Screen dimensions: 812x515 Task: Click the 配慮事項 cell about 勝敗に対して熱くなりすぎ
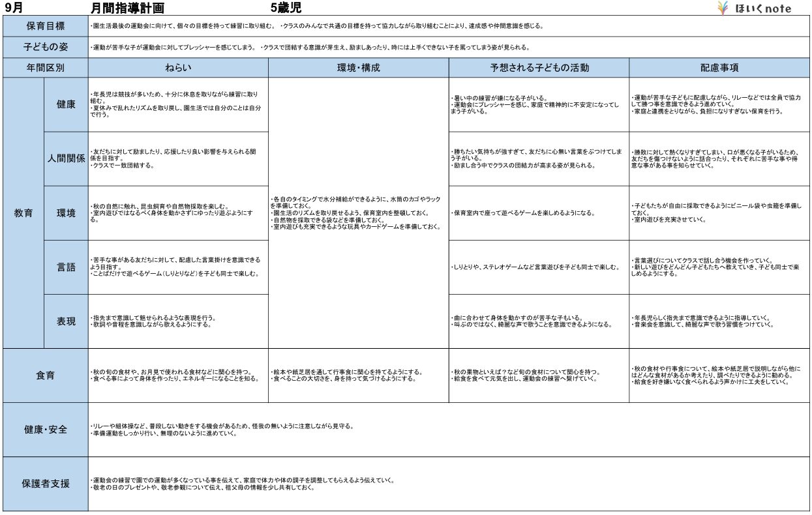tap(719, 158)
